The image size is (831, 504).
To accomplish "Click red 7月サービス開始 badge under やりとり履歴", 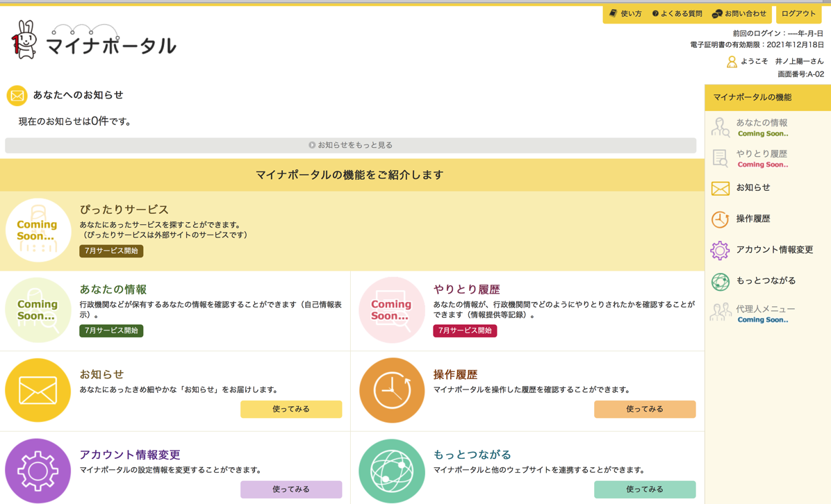I will [x=465, y=331].
